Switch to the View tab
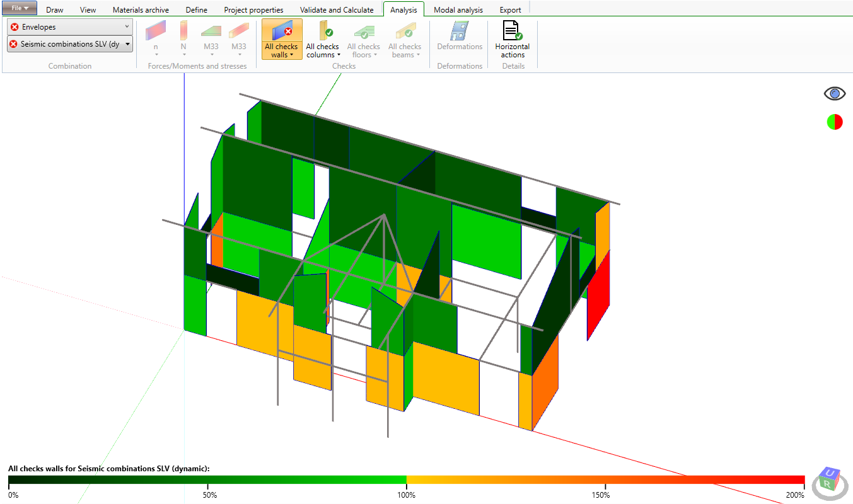The width and height of the screenshot is (853, 504). (88, 10)
